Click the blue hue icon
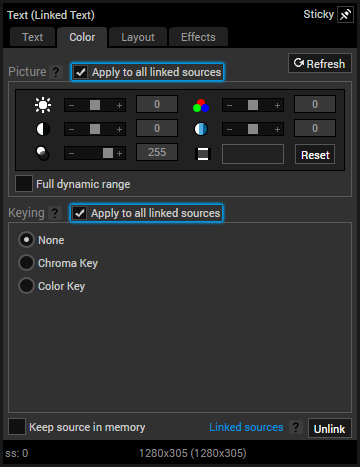Screen dimensions: 360x467 tap(201, 129)
